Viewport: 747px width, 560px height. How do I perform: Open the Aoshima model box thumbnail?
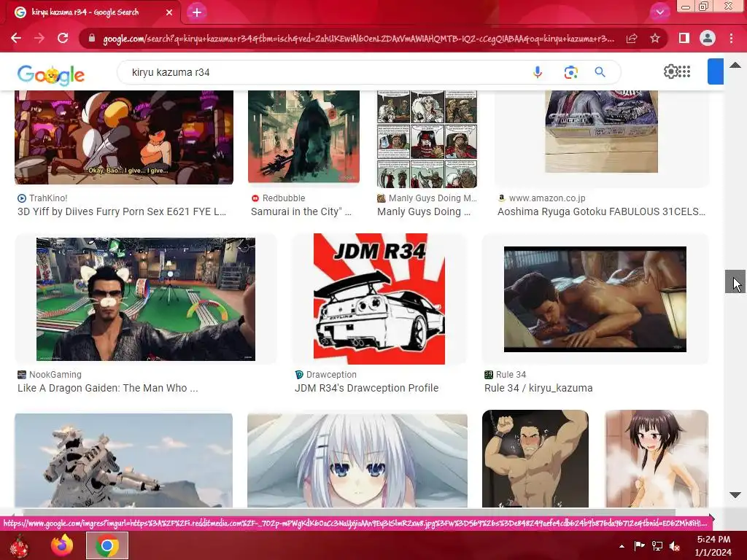click(601, 131)
